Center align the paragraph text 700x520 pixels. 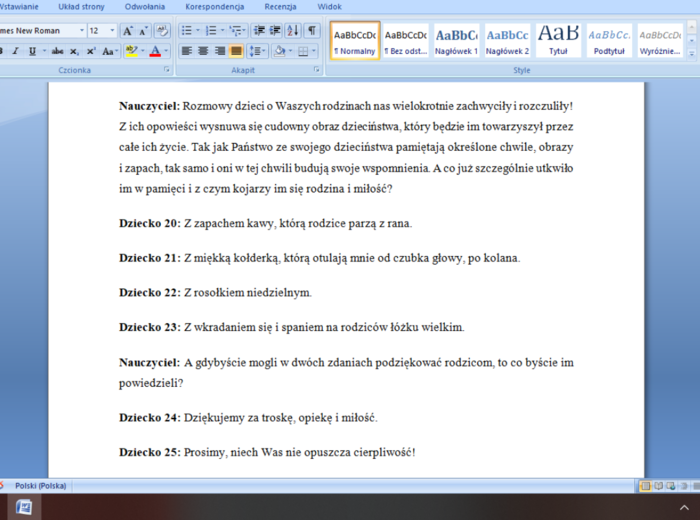203,51
